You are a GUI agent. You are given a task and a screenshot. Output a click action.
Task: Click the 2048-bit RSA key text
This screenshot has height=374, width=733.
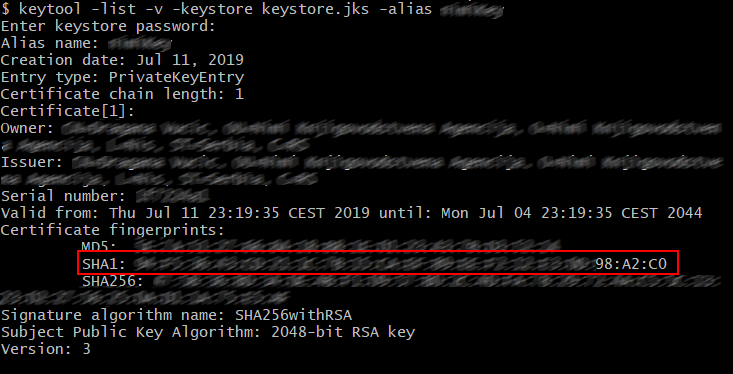click(x=343, y=332)
